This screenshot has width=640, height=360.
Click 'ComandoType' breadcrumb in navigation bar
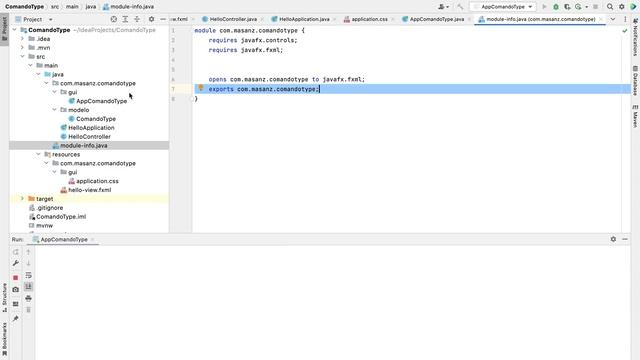coord(24,7)
